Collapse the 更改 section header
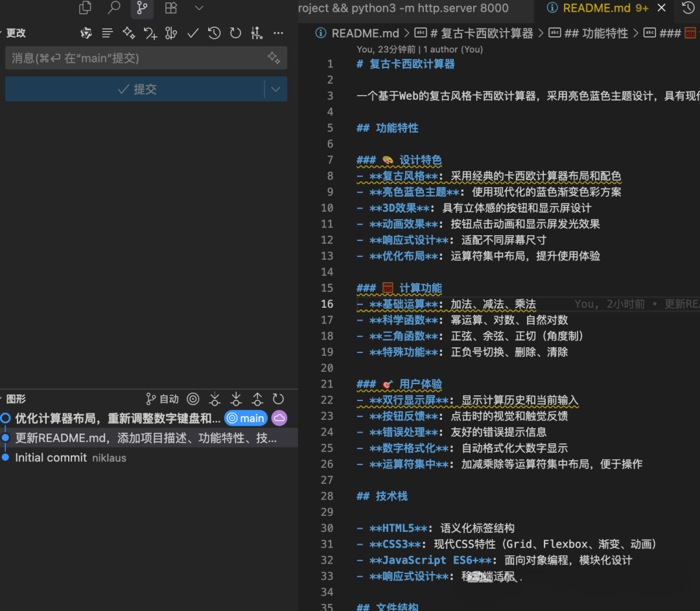 pyautogui.click(x=15, y=33)
